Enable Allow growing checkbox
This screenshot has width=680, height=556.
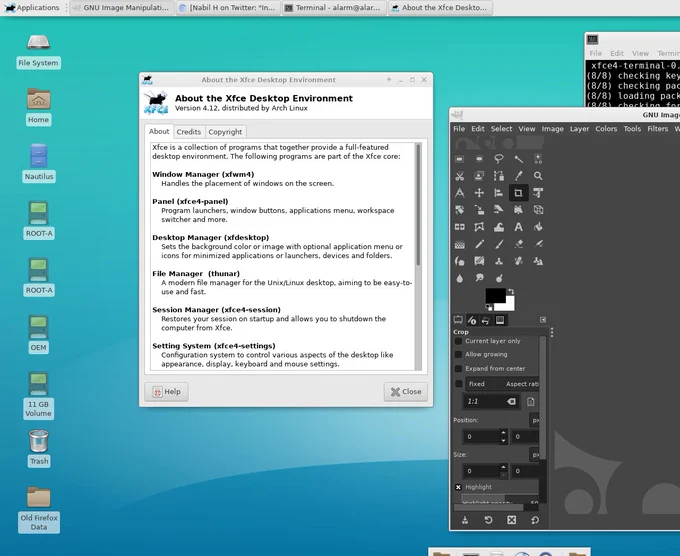458,354
